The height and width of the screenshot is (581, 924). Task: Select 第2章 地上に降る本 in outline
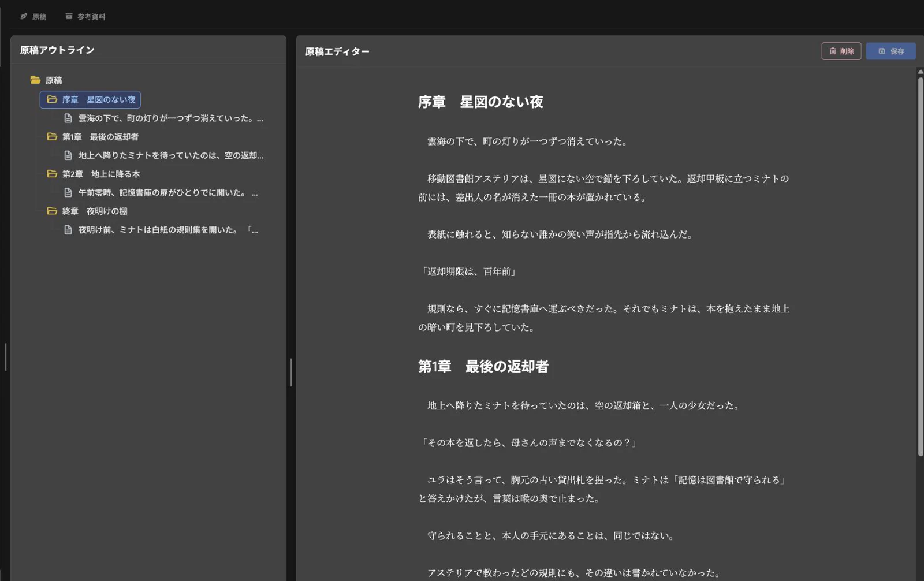point(101,174)
